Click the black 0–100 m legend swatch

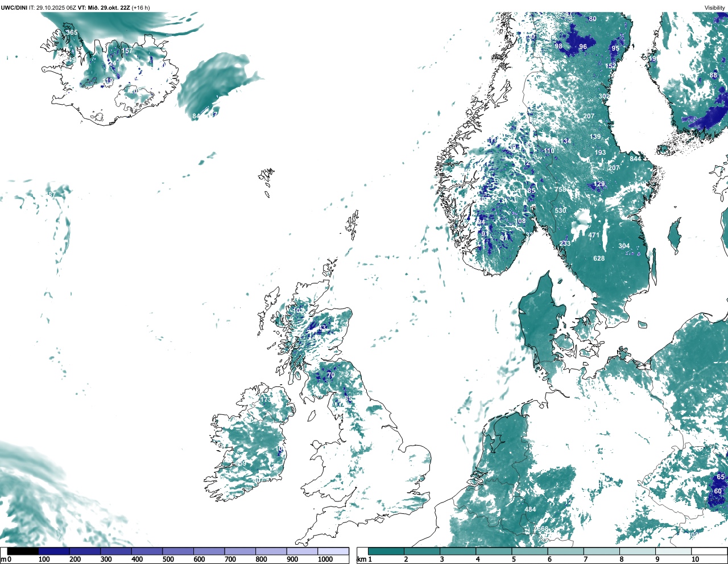(23, 551)
